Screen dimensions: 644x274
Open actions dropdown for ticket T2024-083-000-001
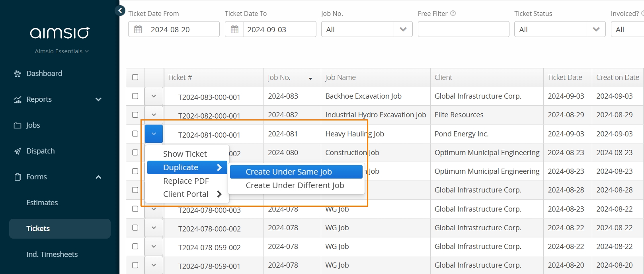(154, 96)
